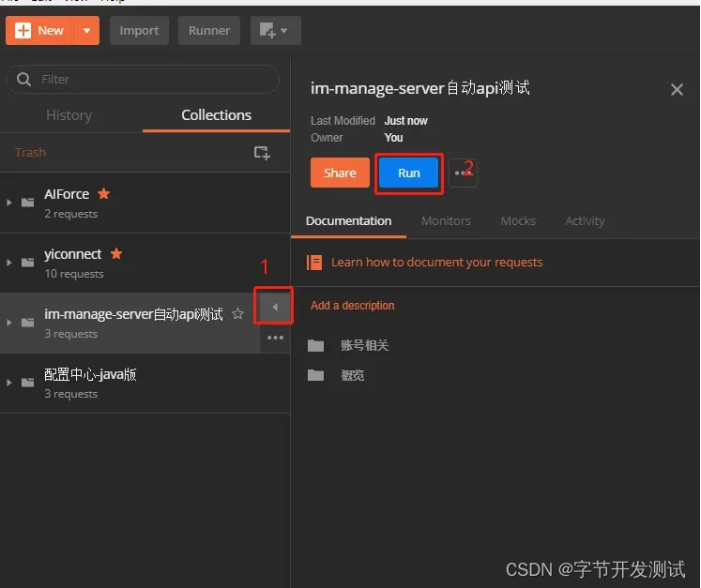Click the Import button
The height and width of the screenshot is (588, 701).
(x=139, y=30)
